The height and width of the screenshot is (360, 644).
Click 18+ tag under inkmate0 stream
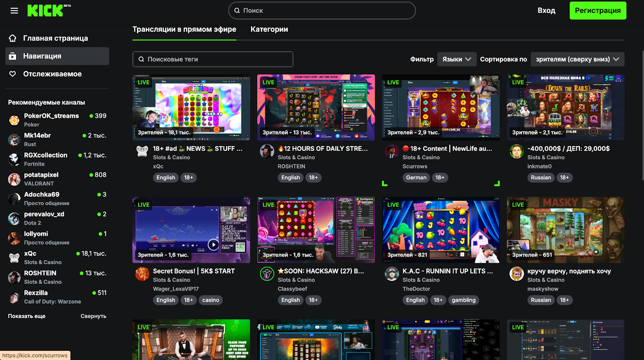click(x=565, y=177)
